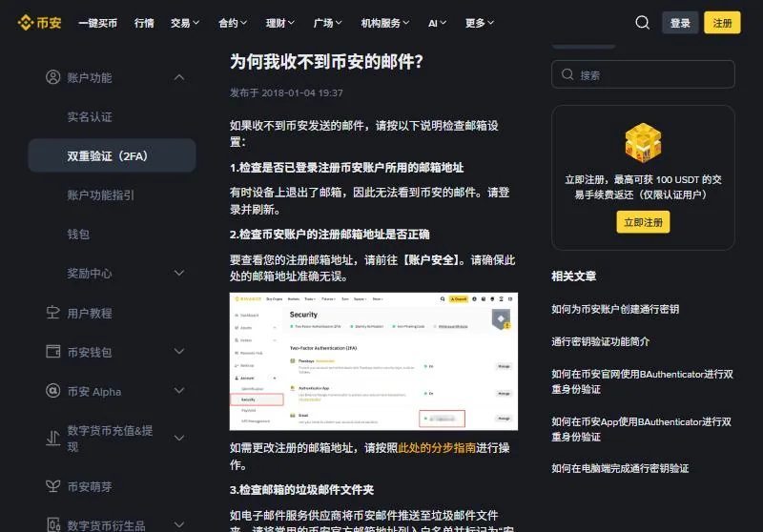Click the publish date 2018-01-04 19:37
The height and width of the screenshot is (532, 763).
coord(301,92)
